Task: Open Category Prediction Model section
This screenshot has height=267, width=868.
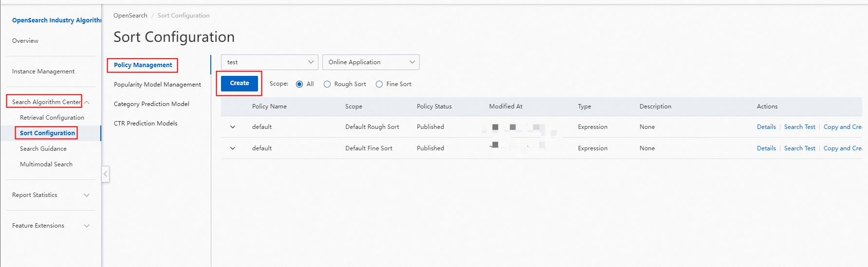Action: point(151,104)
